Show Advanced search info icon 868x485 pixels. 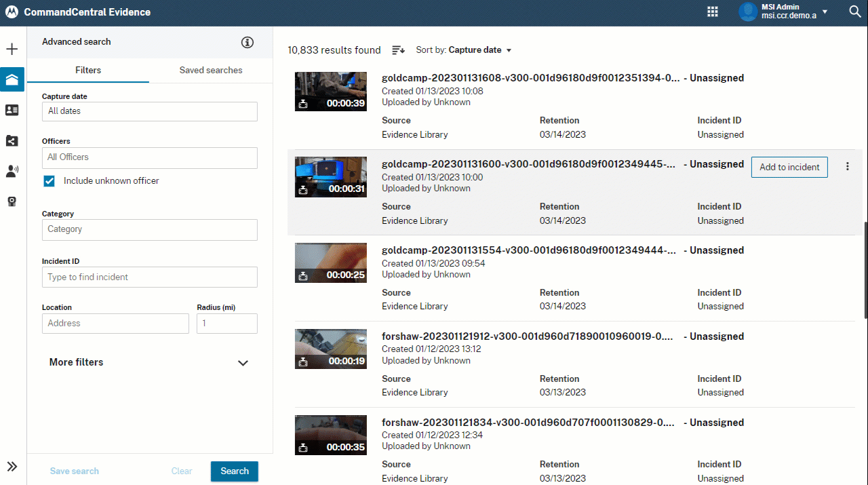[x=248, y=42]
